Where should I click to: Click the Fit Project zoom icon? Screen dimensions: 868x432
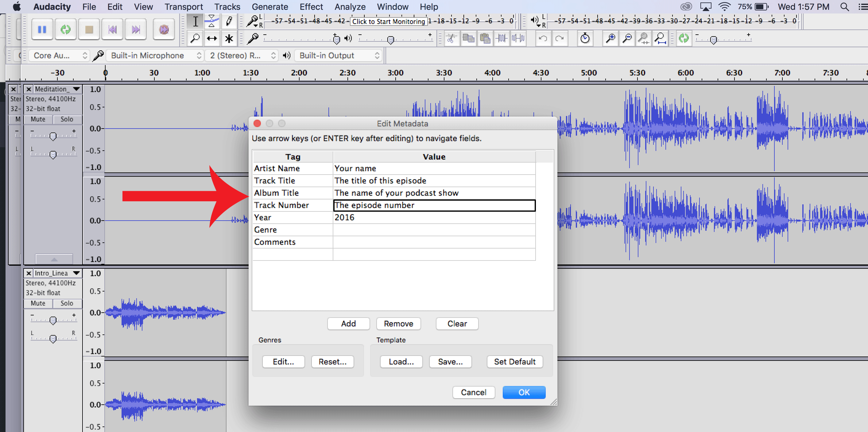point(660,38)
